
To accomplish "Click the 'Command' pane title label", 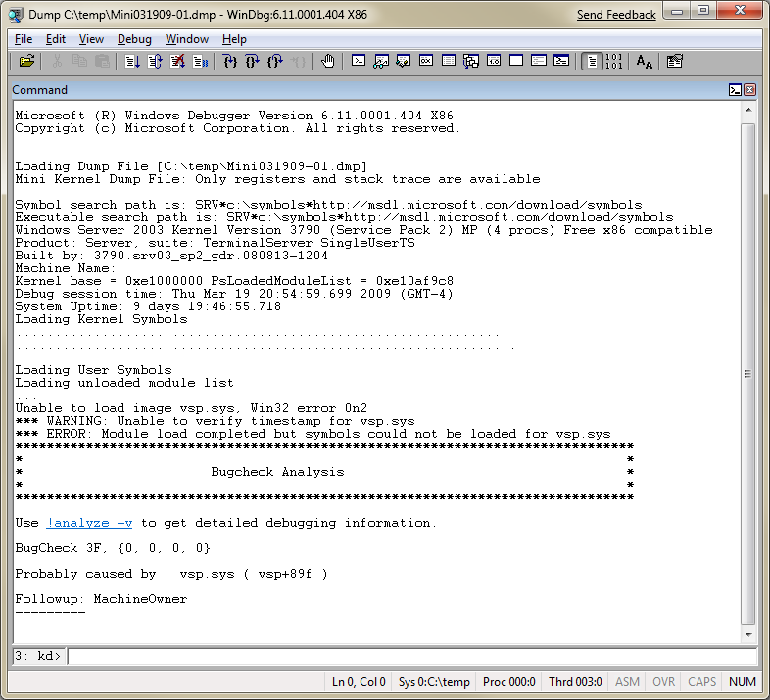I will click(39, 90).
